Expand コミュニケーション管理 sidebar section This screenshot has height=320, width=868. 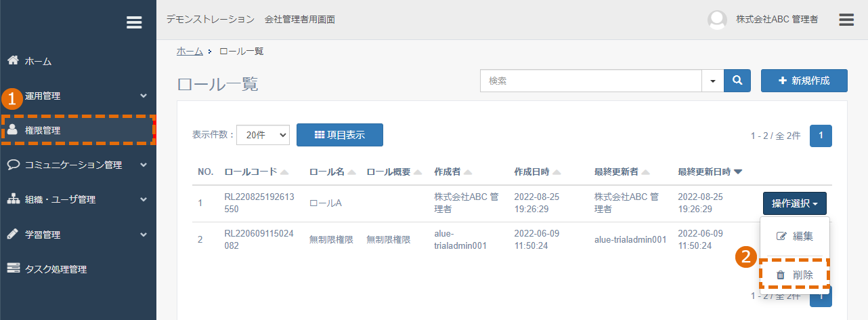pos(78,165)
